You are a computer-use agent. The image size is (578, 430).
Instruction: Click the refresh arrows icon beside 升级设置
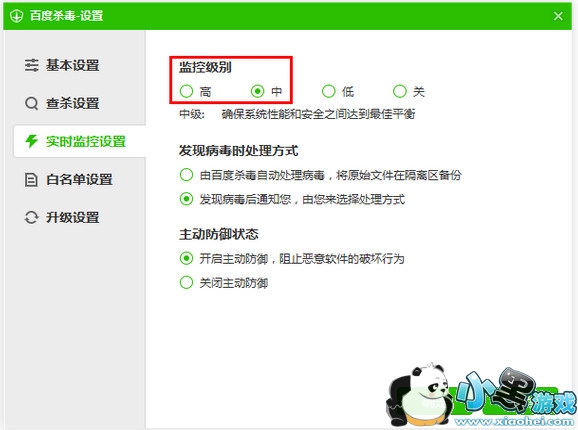(x=31, y=217)
